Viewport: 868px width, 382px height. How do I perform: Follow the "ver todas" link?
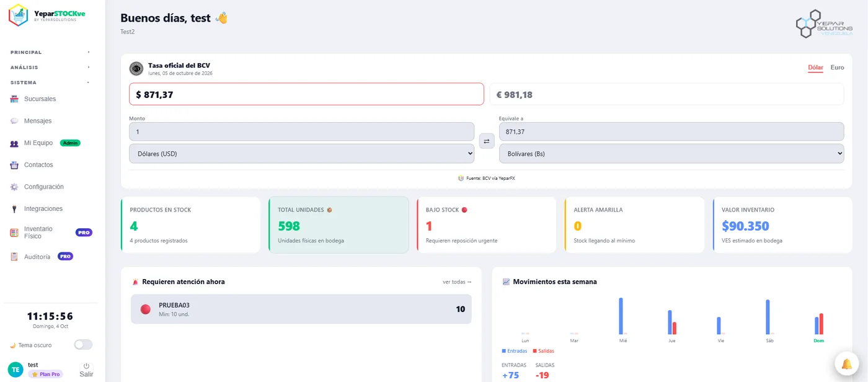(x=457, y=282)
